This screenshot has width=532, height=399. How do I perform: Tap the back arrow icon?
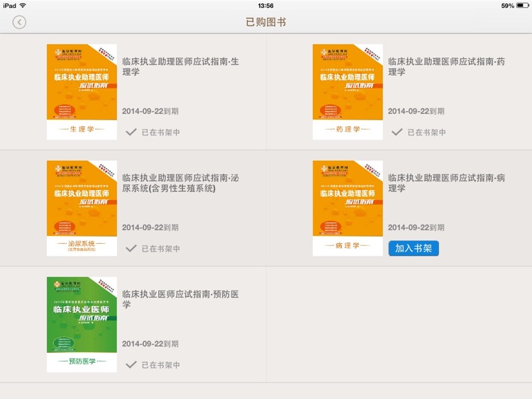tap(19, 23)
